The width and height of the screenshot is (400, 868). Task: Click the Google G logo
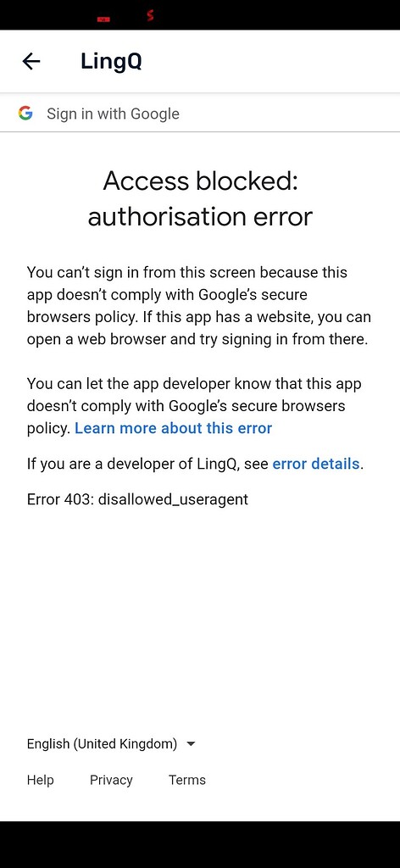point(25,114)
